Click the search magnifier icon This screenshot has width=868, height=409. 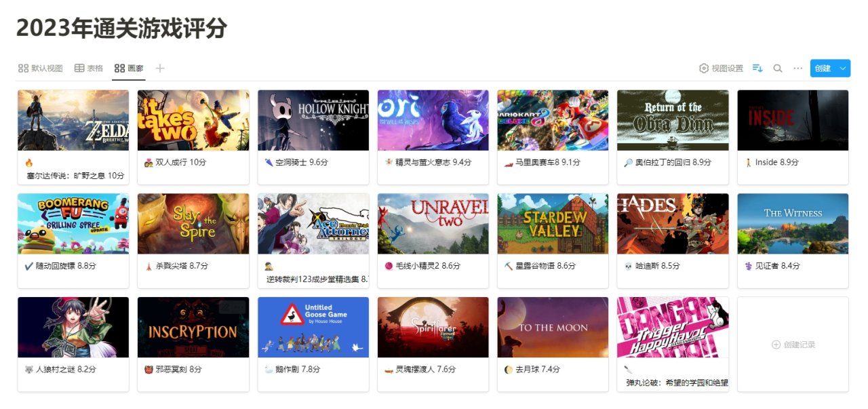tap(778, 69)
